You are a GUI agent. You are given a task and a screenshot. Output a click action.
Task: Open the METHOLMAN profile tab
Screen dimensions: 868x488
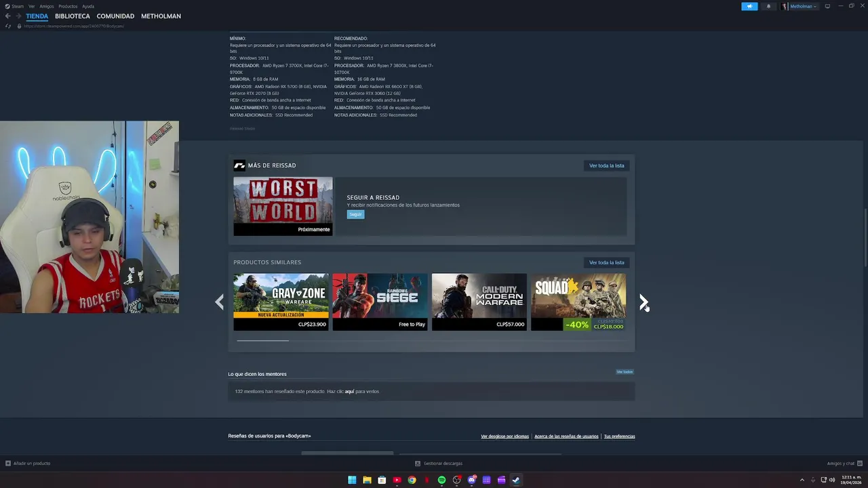(161, 16)
